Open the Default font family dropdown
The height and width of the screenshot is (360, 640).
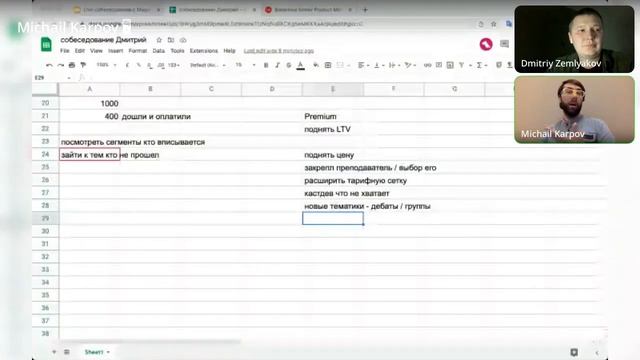208,65
